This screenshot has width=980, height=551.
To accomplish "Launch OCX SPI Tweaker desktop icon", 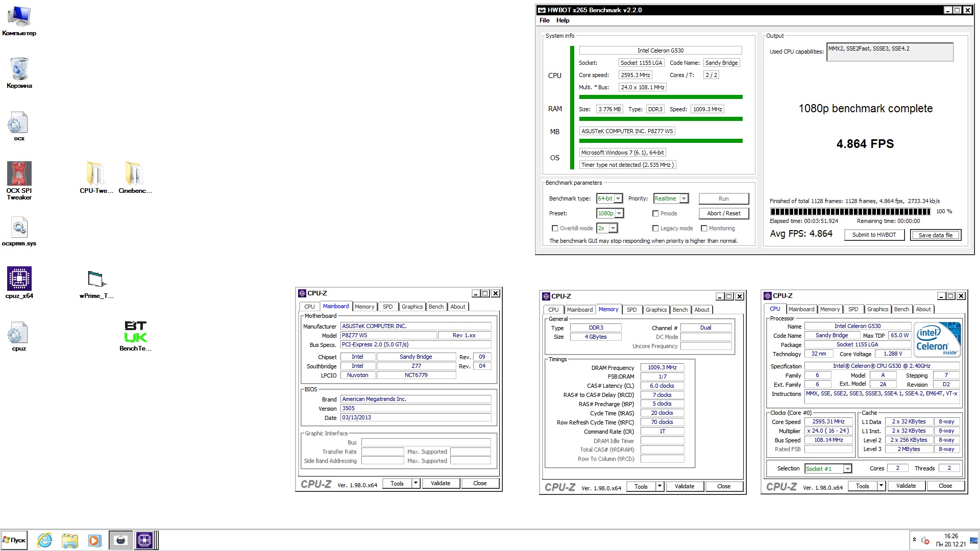I will pos(19,181).
